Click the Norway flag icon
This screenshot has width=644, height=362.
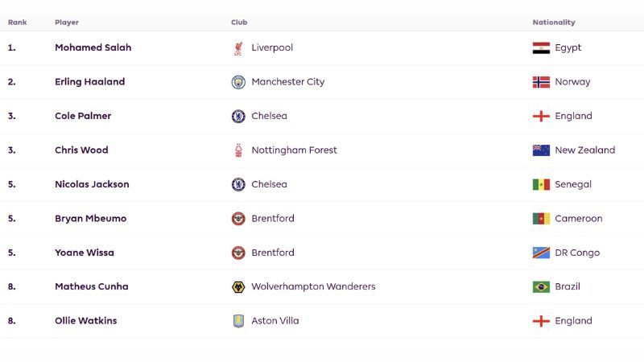541,82
